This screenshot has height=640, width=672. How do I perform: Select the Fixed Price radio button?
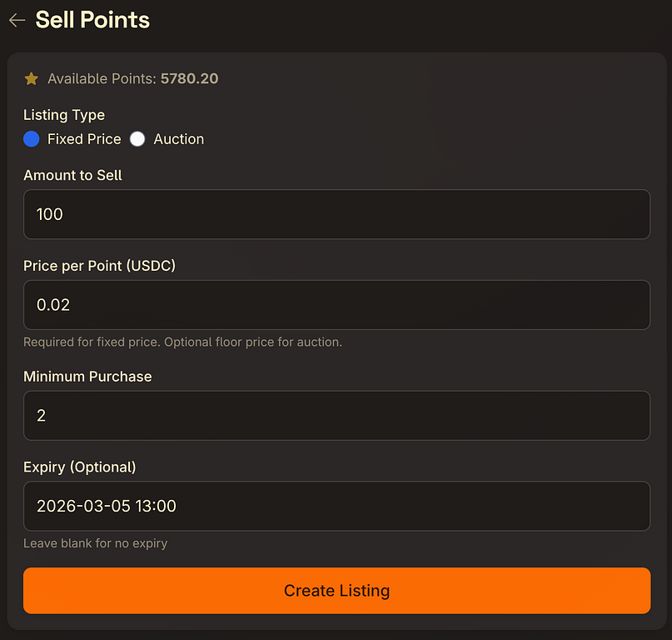pyautogui.click(x=32, y=139)
